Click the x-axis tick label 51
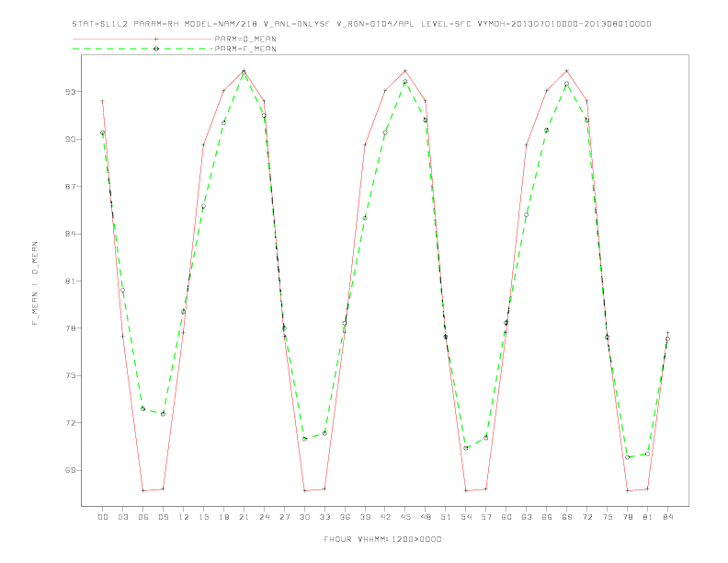This screenshot has height=563, width=728. coord(446,517)
